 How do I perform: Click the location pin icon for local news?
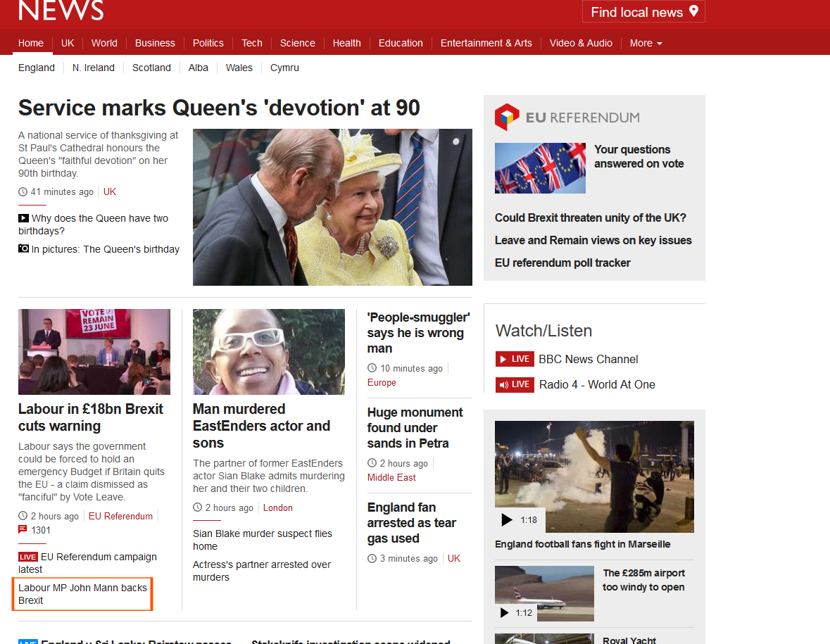point(693,11)
